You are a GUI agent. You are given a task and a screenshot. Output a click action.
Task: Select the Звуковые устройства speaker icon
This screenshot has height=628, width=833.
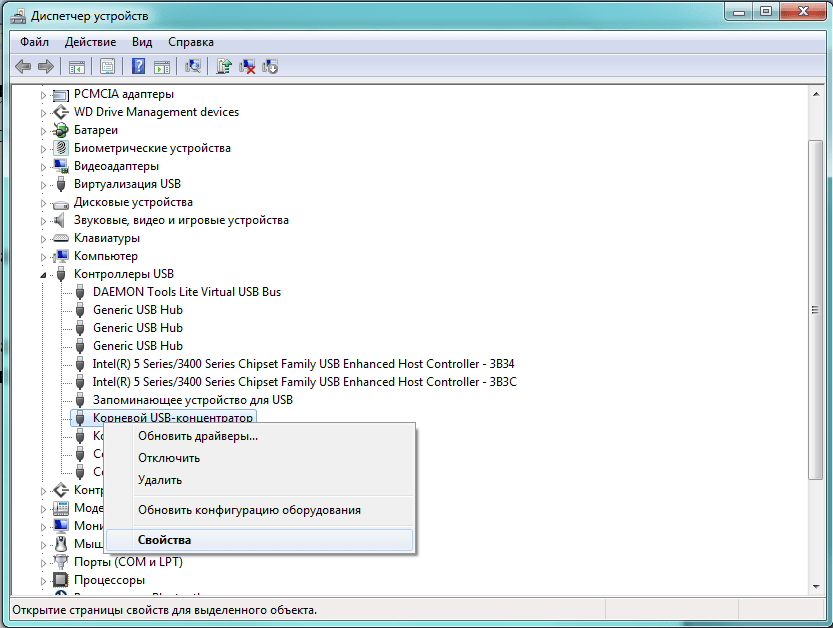pos(61,220)
